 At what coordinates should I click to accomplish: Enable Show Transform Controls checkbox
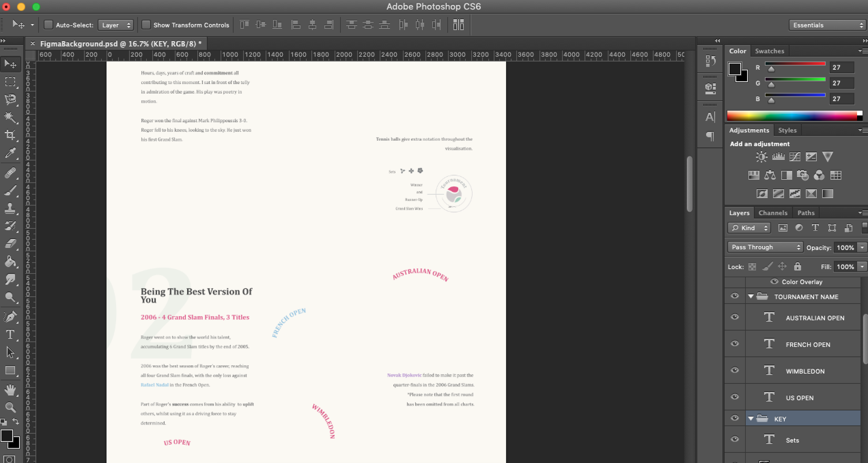(146, 25)
